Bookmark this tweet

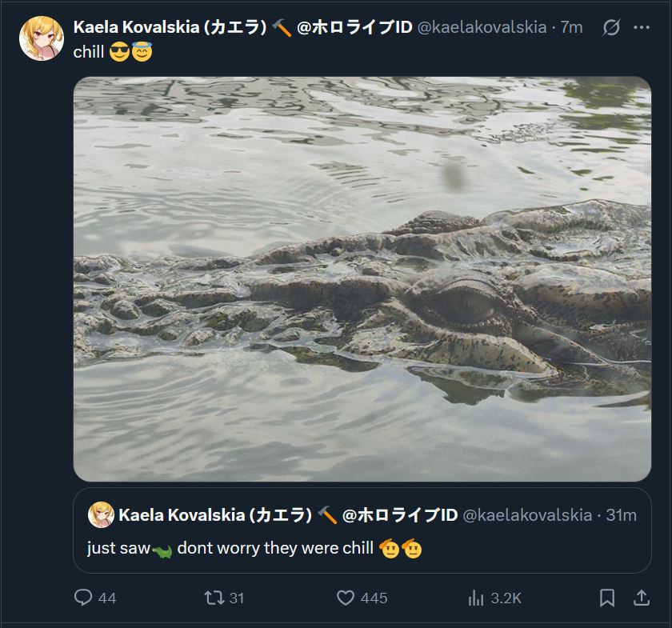click(x=607, y=598)
